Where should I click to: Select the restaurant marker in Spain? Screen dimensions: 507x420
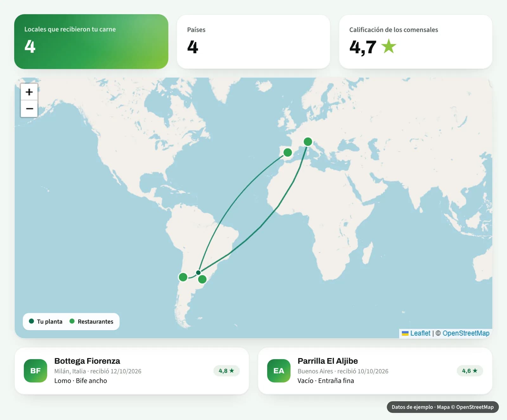coord(287,152)
